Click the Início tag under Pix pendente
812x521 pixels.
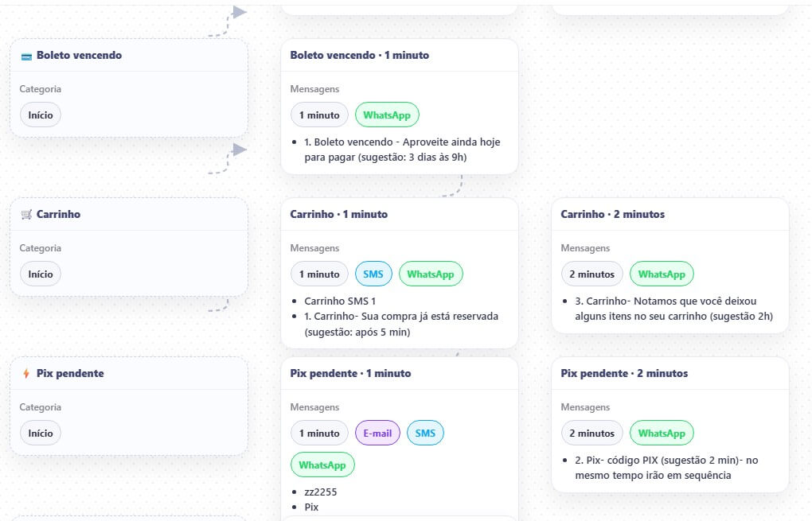click(41, 434)
